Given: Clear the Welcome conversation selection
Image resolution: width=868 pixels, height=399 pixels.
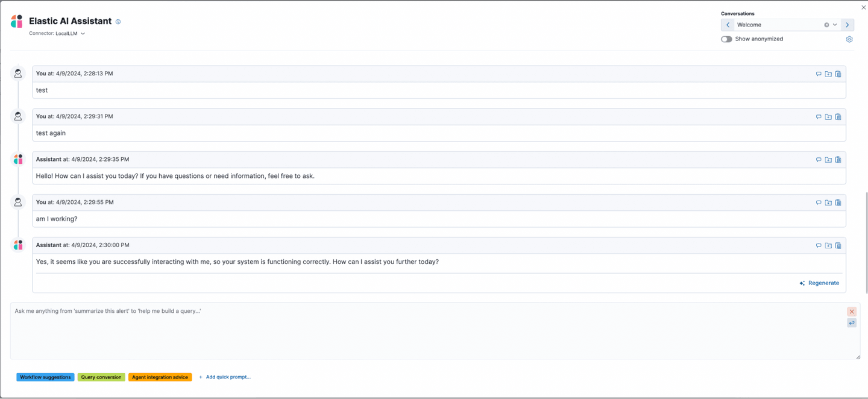Looking at the screenshot, I should pyautogui.click(x=826, y=25).
